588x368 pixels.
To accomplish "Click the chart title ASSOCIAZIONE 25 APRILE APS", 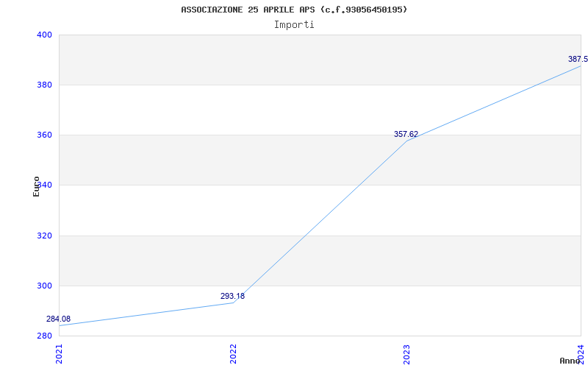I will tap(294, 10).
